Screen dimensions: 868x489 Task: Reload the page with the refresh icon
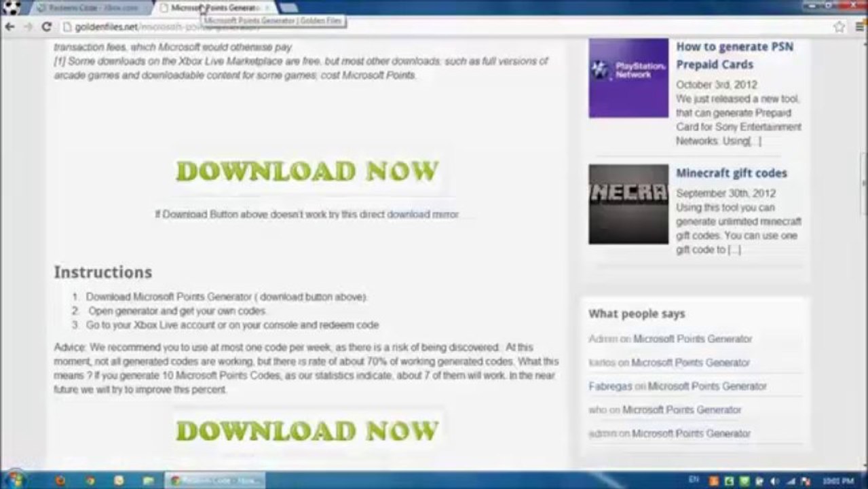click(46, 27)
